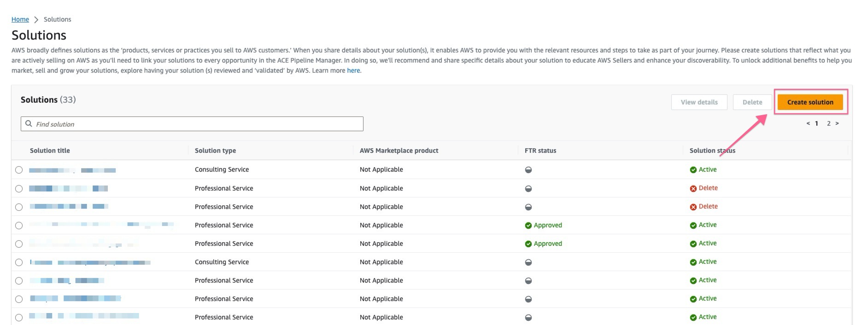Go to next page with right arrow
This screenshot has height=325, width=868.
click(837, 123)
